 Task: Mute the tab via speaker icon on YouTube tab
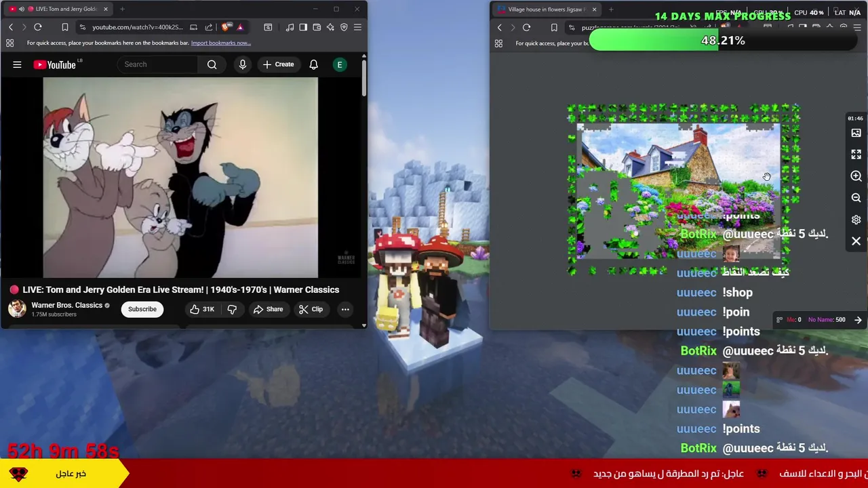tap(21, 9)
